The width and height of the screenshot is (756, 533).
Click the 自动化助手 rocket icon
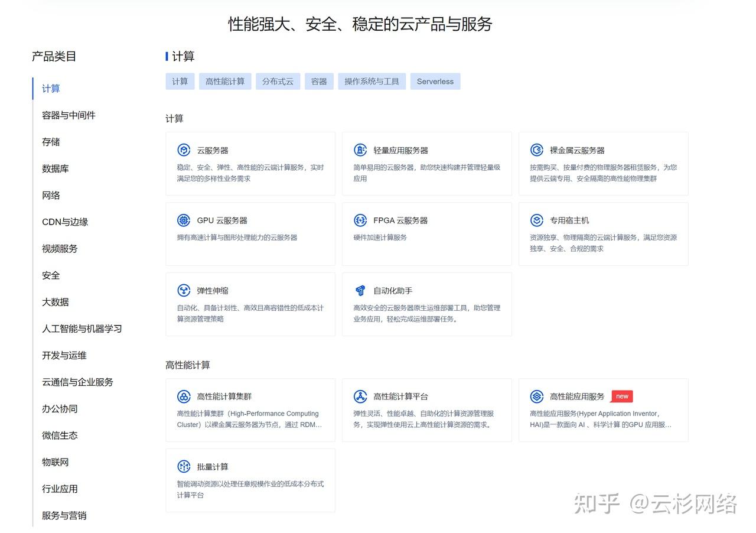[361, 290]
